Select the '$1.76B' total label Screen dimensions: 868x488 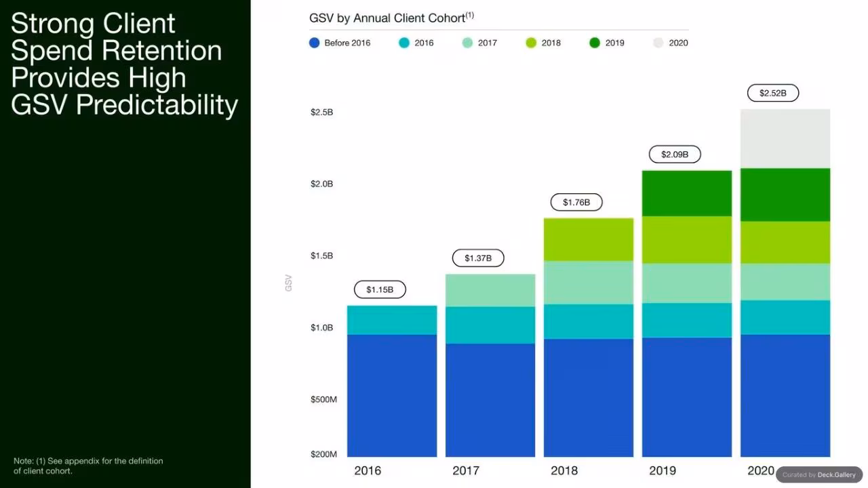[x=576, y=202]
